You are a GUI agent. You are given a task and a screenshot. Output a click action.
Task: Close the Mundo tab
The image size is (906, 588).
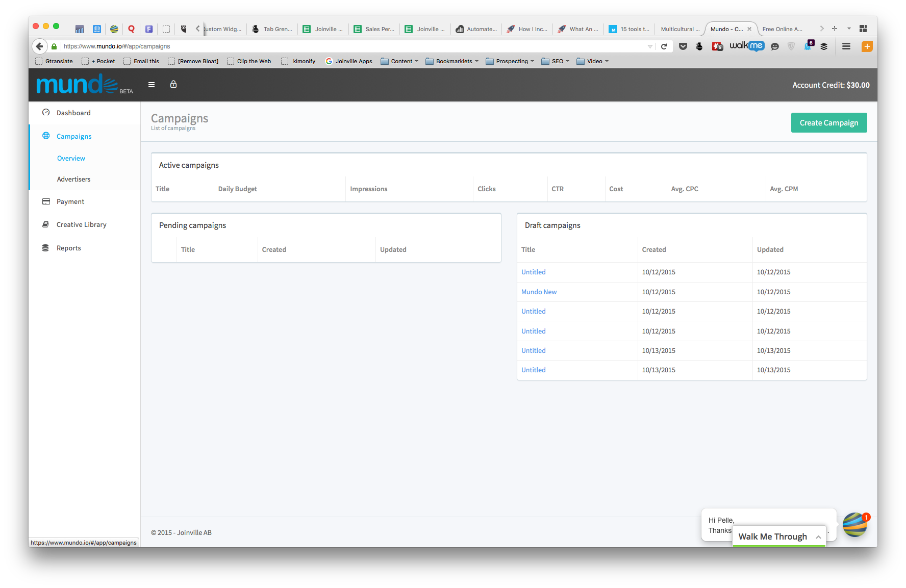(x=749, y=29)
